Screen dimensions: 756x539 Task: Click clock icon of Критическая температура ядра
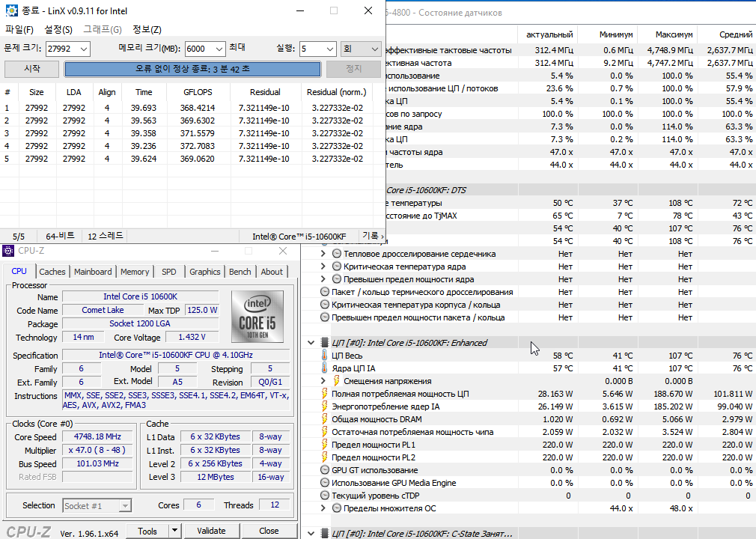pos(337,267)
